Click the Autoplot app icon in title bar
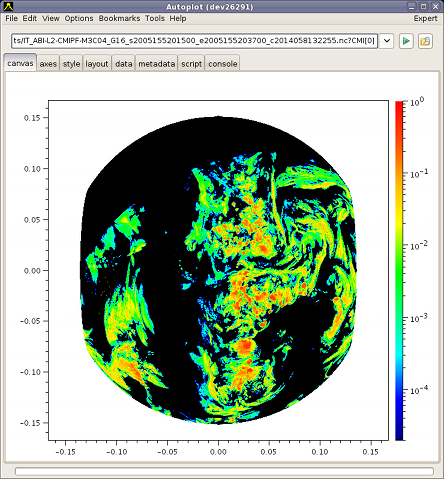The width and height of the screenshot is (444, 479). pyautogui.click(x=8, y=6)
